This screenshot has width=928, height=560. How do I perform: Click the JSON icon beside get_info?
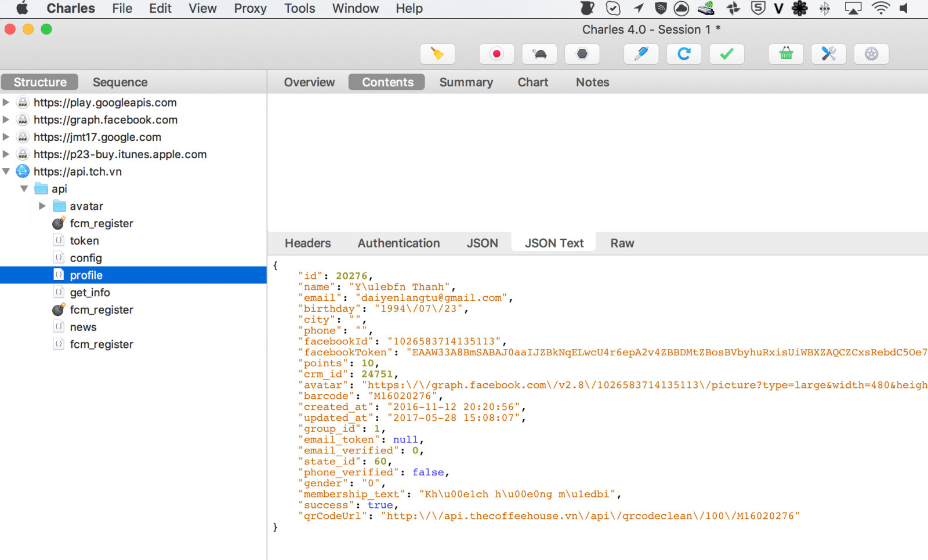(59, 292)
